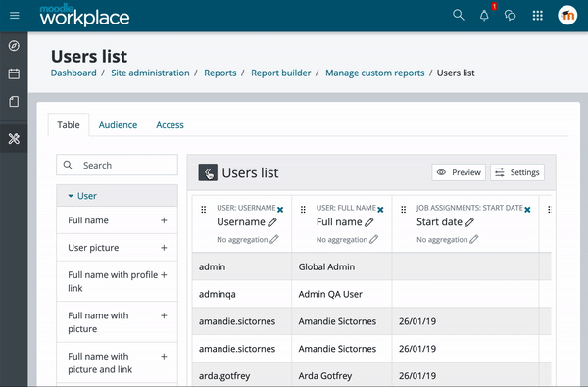This screenshot has width=588, height=387.
Task: Add Full name with profile link field
Action: pos(164,275)
